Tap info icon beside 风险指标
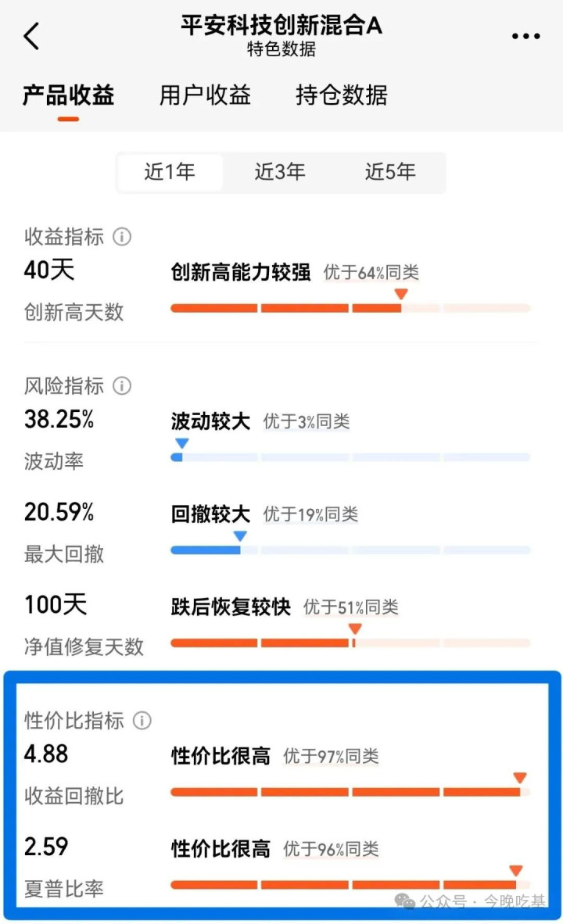563x924 pixels. tap(122, 385)
